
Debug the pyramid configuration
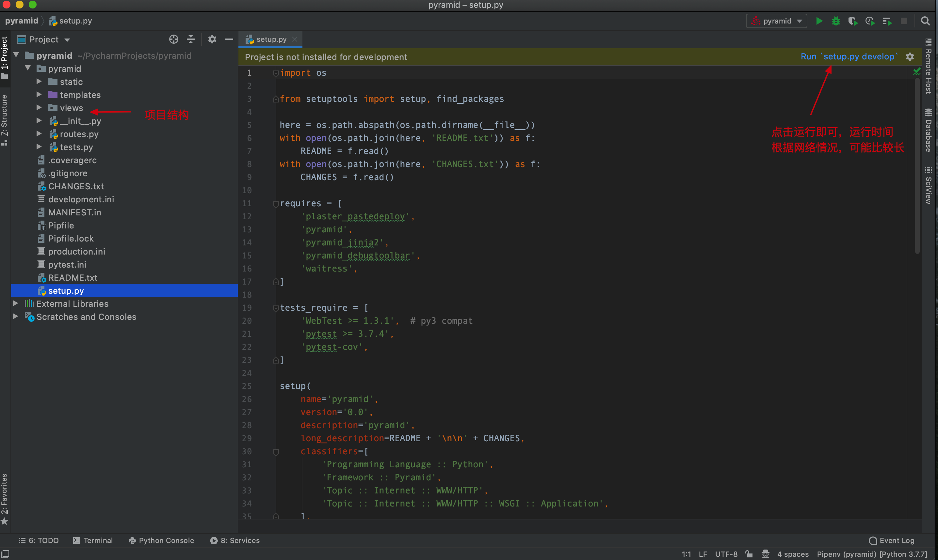pos(836,21)
